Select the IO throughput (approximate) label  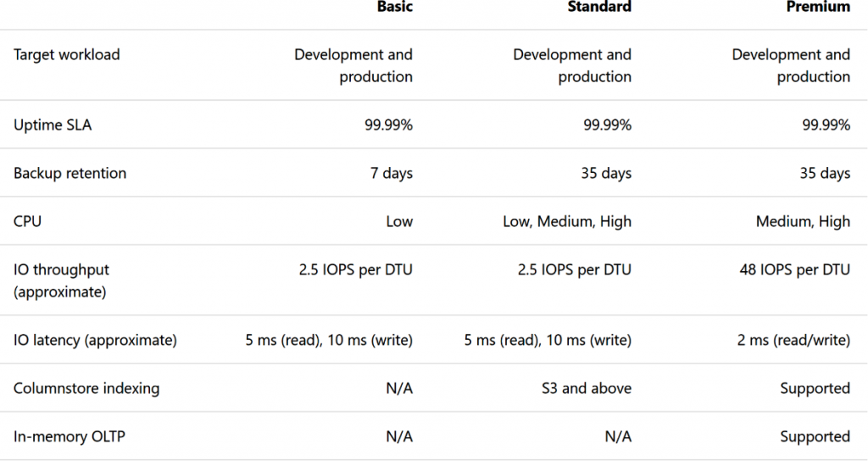pos(61,280)
